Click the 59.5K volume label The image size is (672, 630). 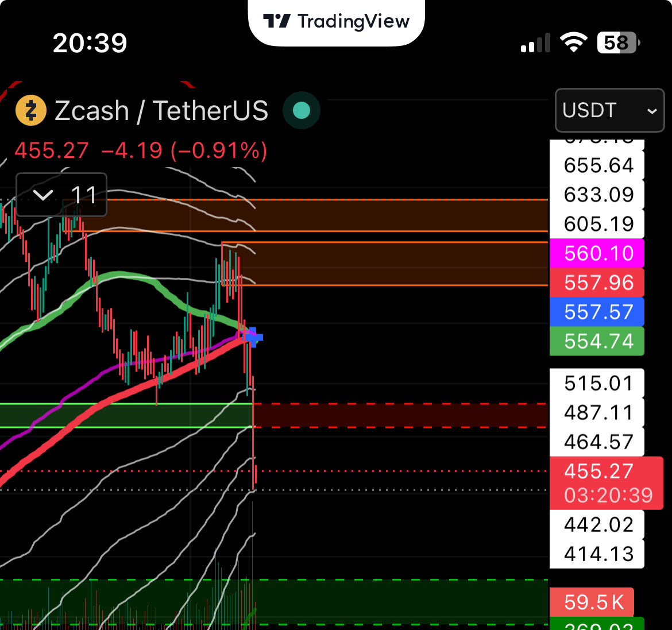[592, 602]
